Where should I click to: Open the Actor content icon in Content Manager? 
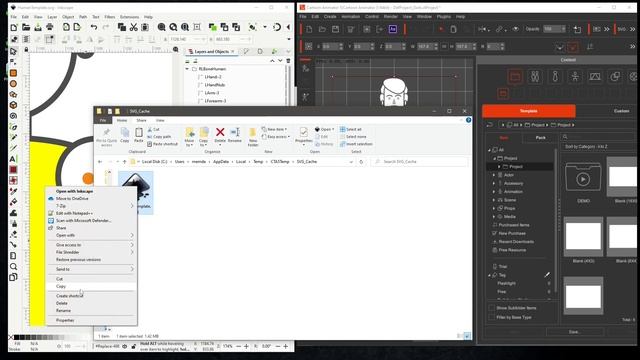coord(535,76)
